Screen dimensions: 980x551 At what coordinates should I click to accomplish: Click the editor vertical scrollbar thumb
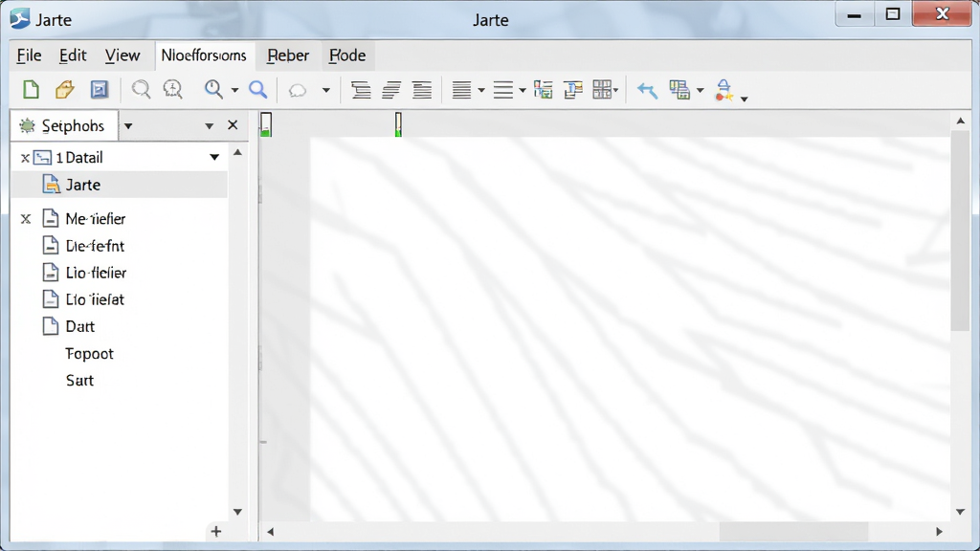960,231
